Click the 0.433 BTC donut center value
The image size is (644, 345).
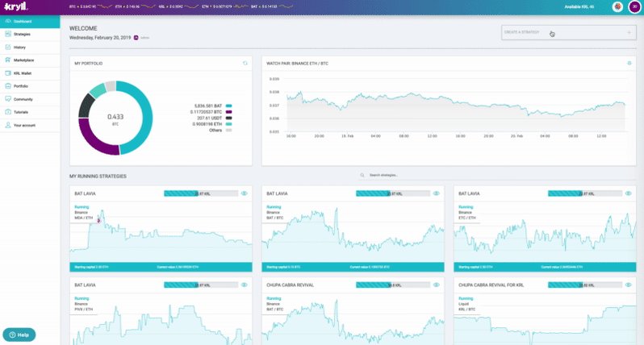coord(115,118)
